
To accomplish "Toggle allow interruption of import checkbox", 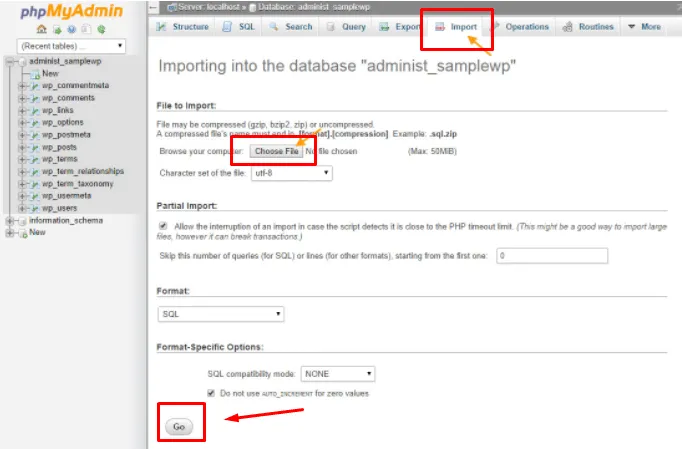I will tap(164, 226).
